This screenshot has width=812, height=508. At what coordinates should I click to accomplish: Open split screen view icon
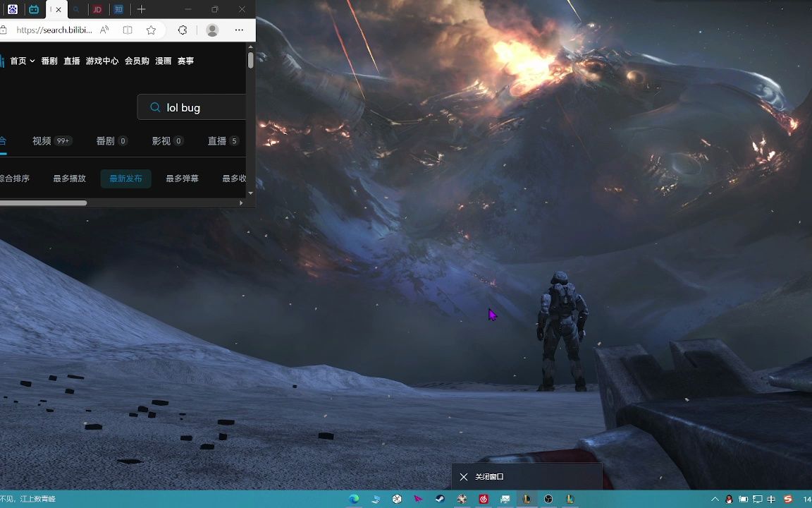pos(128,30)
